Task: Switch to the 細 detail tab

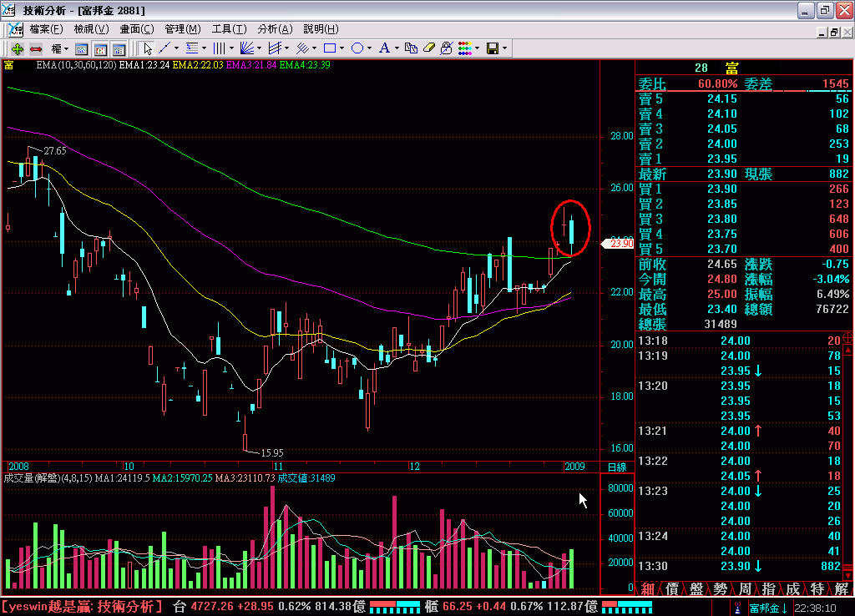Action: [x=647, y=588]
